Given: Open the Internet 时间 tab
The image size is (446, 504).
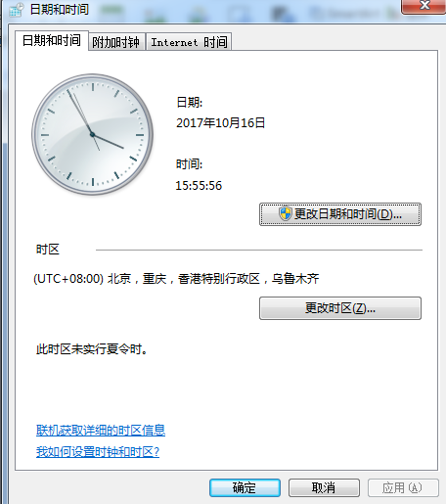Looking at the screenshot, I should click(189, 42).
